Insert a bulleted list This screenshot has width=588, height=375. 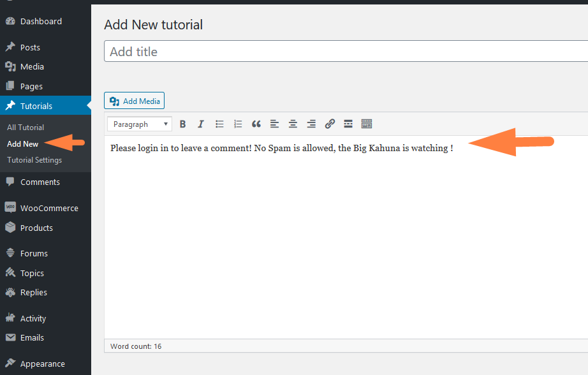coord(219,124)
